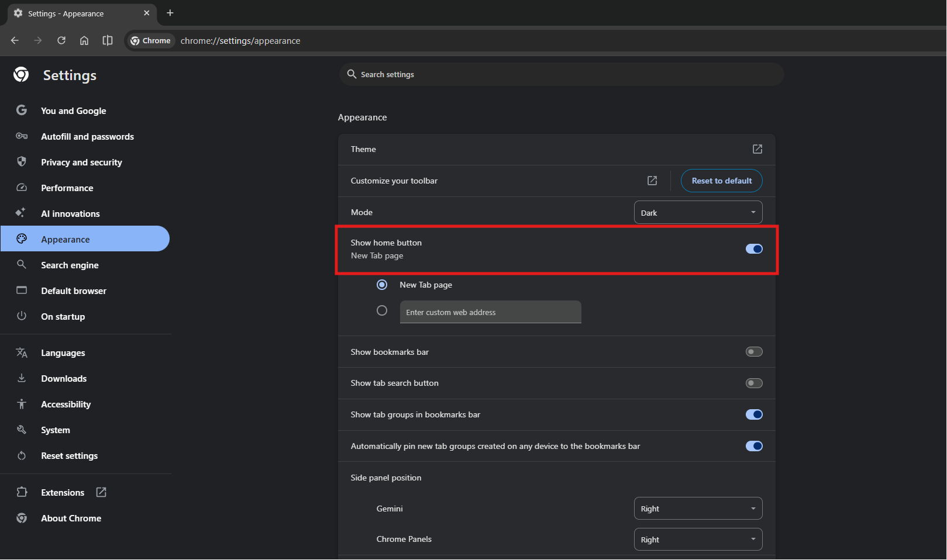Image resolution: width=947 pixels, height=560 pixels.
Task: Open the Mode dropdown set to Dark
Action: [698, 212]
